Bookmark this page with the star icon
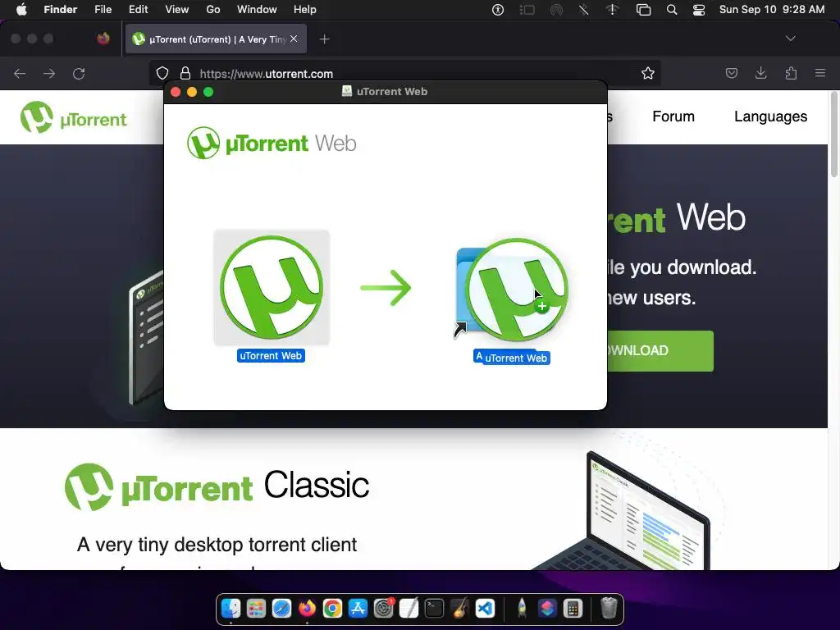 [648, 73]
